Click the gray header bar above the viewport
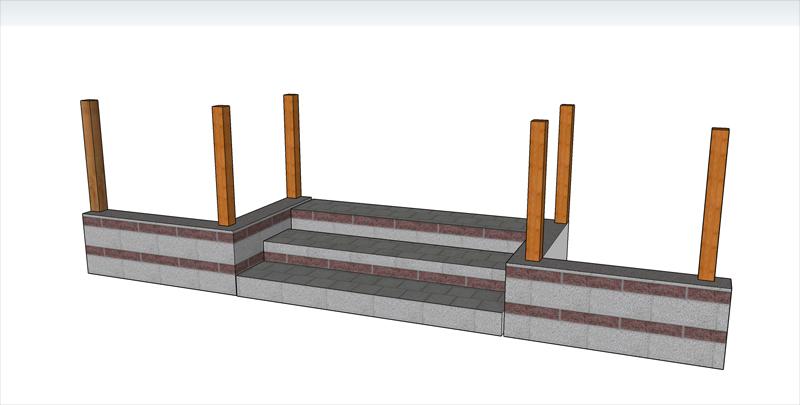 click(400, 12)
